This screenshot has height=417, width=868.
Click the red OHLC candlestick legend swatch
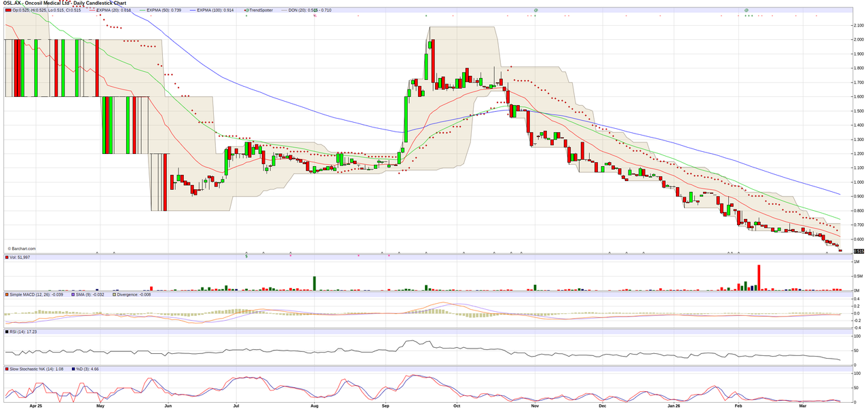click(7, 10)
